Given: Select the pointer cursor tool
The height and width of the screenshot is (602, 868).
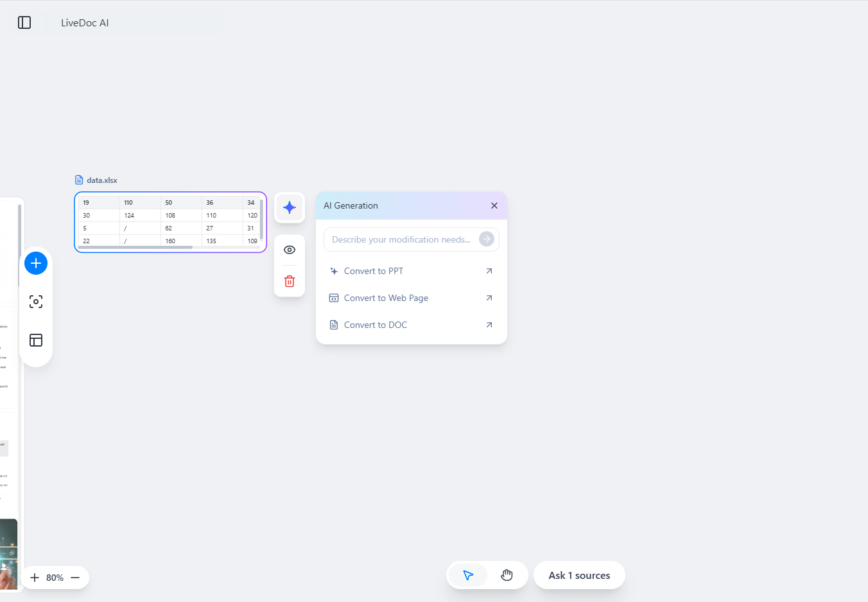Looking at the screenshot, I should point(468,575).
